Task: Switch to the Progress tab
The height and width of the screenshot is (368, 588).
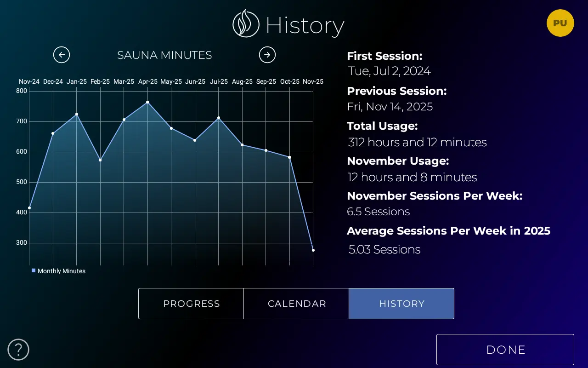Action: point(191,304)
